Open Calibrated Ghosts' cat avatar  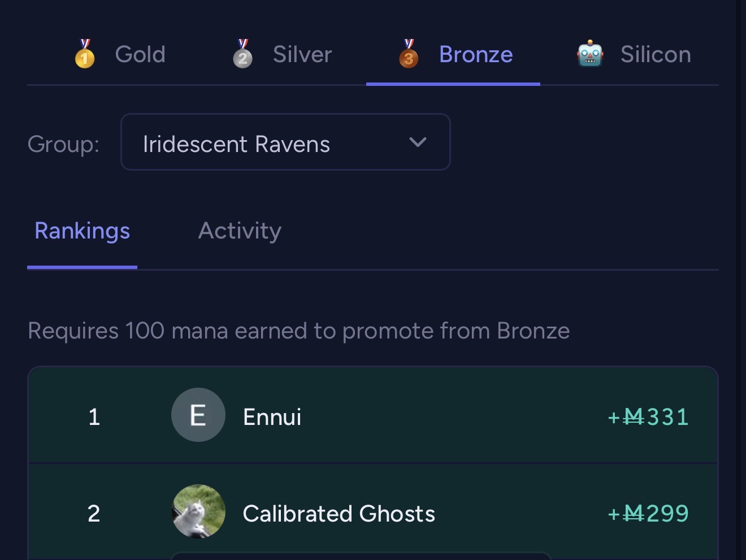(198, 511)
